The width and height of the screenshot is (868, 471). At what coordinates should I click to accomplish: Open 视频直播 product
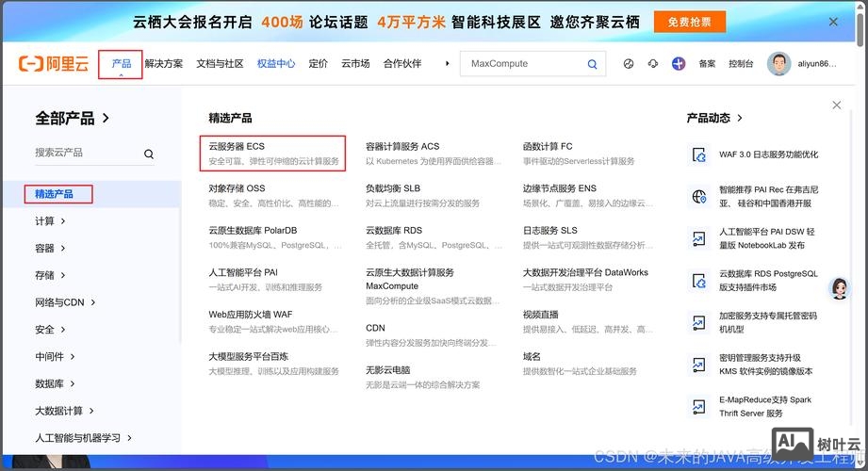point(540,315)
